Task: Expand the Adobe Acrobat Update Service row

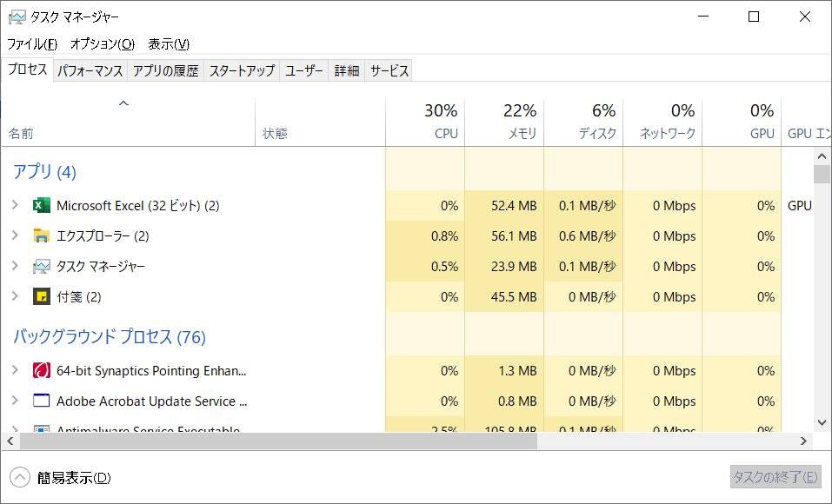Action: (15, 400)
